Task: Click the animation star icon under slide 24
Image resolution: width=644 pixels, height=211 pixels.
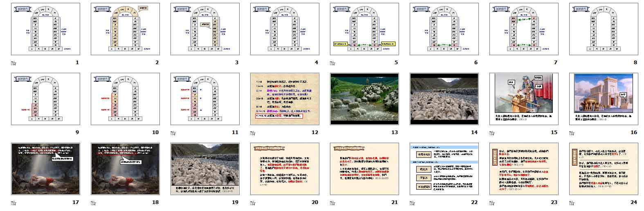Action: [x=572, y=202]
